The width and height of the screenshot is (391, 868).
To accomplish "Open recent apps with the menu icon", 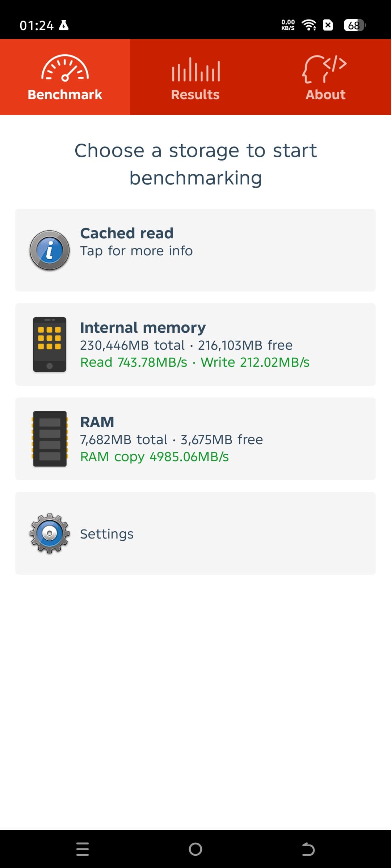I will [83, 849].
